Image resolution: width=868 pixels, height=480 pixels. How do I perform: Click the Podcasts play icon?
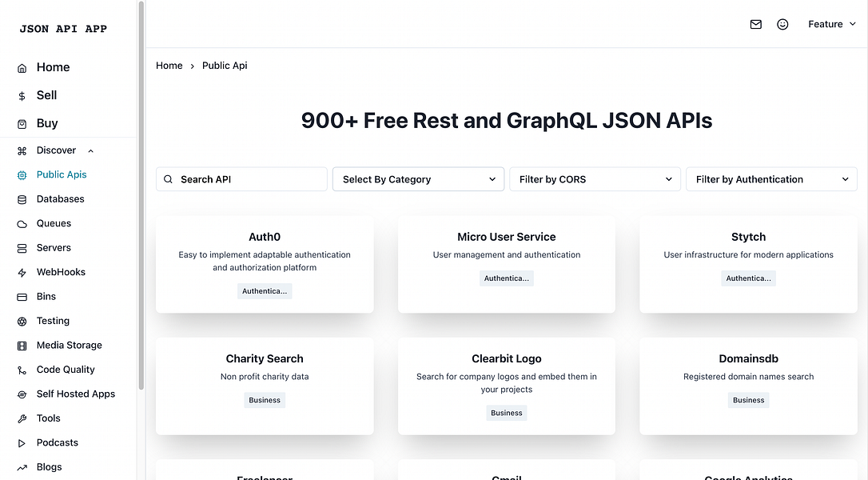point(22,443)
